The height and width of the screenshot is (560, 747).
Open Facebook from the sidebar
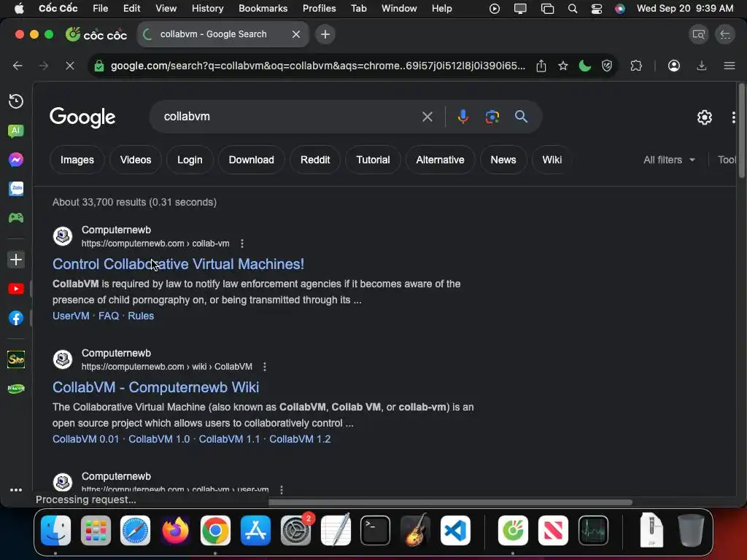pyautogui.click(x=16, y=318)
